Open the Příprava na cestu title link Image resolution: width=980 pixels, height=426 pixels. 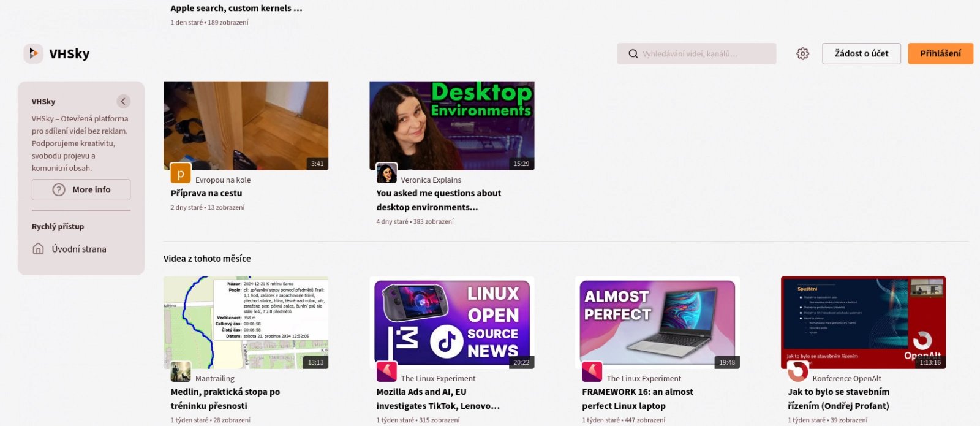206,193
